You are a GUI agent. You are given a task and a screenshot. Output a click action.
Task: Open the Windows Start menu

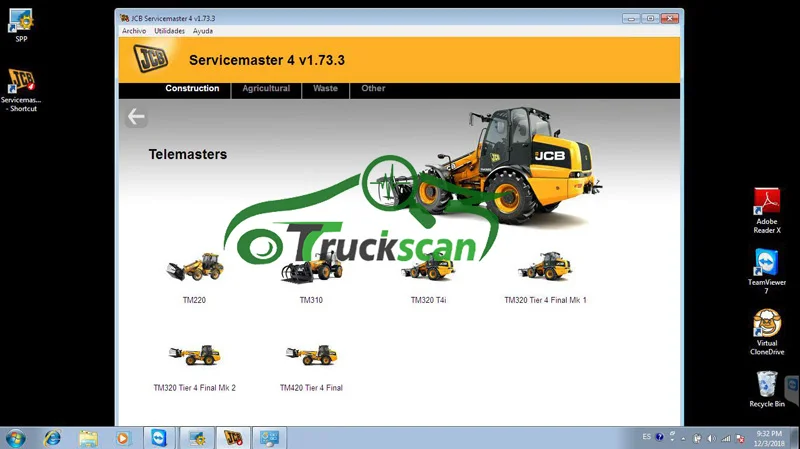point(15,438)
